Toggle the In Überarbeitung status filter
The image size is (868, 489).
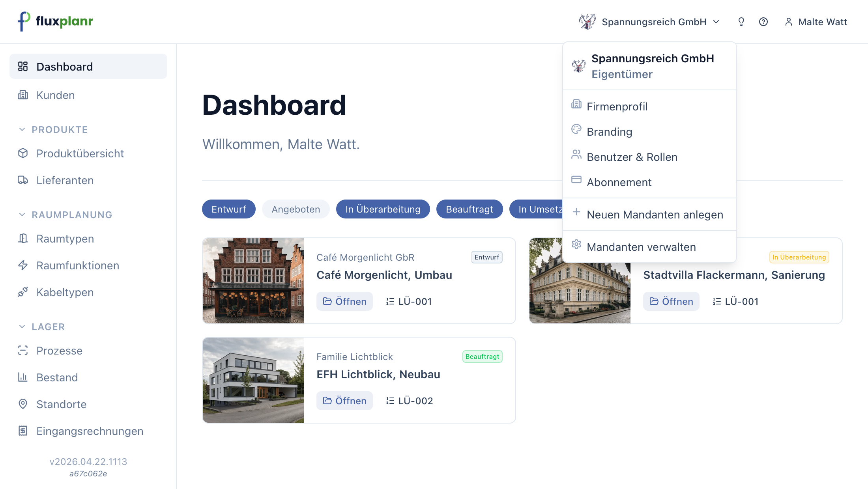coord(383,209)
